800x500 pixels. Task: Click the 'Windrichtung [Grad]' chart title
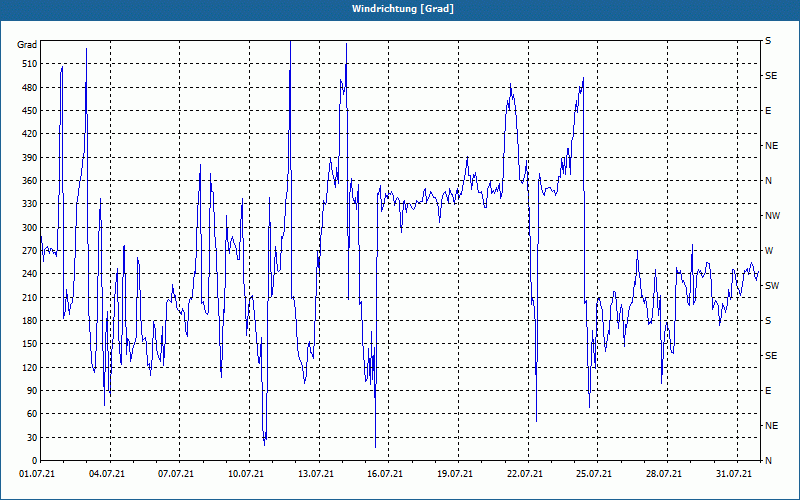coord(403,9)
